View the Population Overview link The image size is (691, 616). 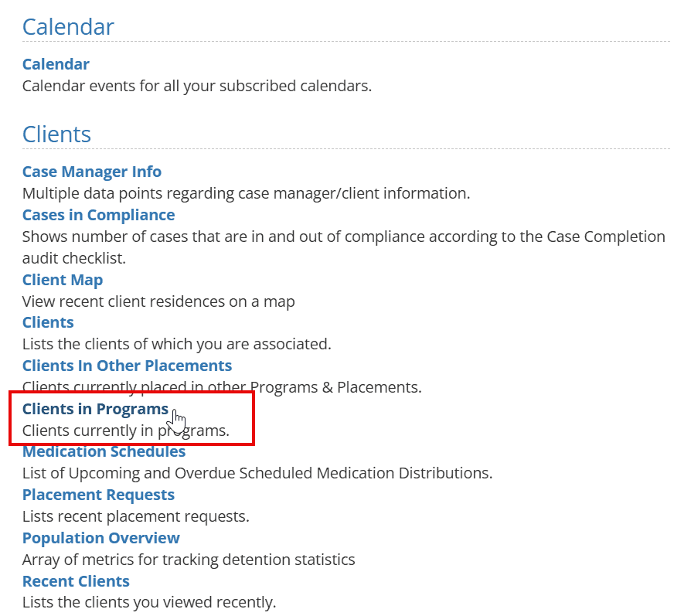[x=101, y=538]
